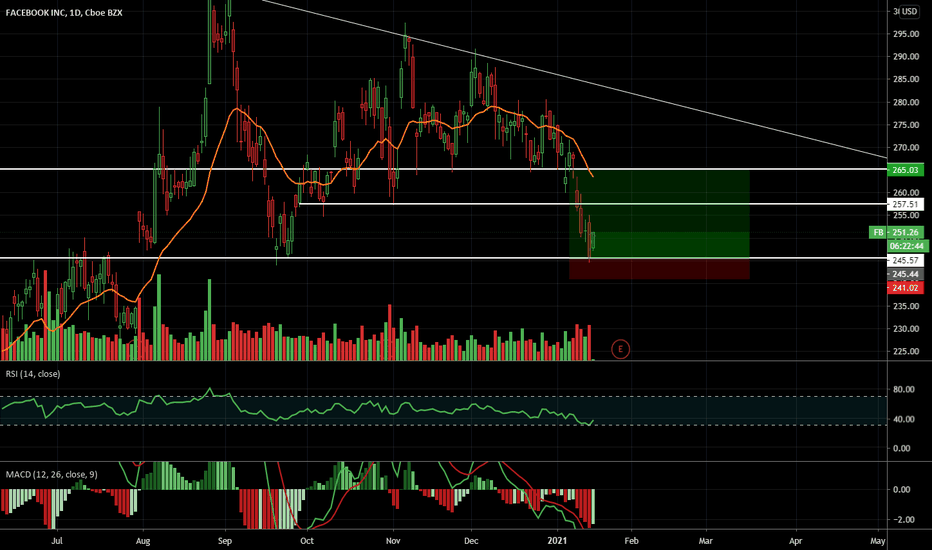This screenshot has width=932, height=550.
Task: Select the red stop-loss zone of long position
Action: tap(659, 269)
